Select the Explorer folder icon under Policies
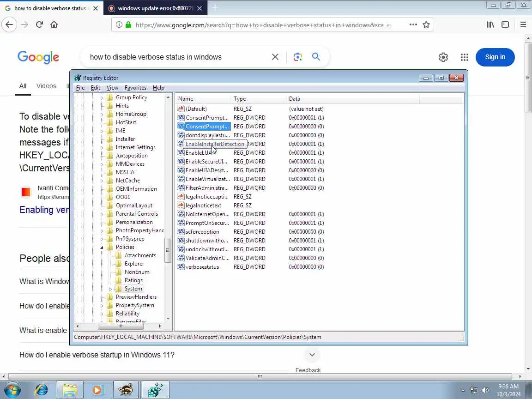The width and height of the screenshot is (532, 399). pos(118,264)
